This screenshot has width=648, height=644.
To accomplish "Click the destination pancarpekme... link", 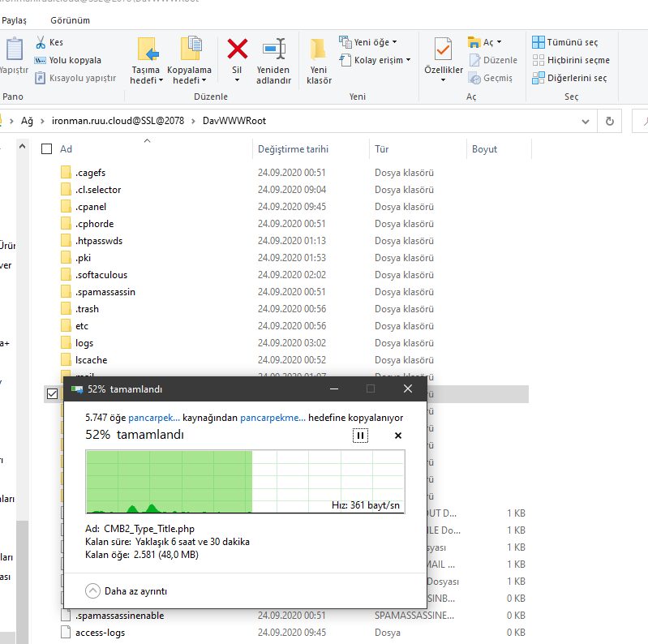I will click(x=273, y=418).
